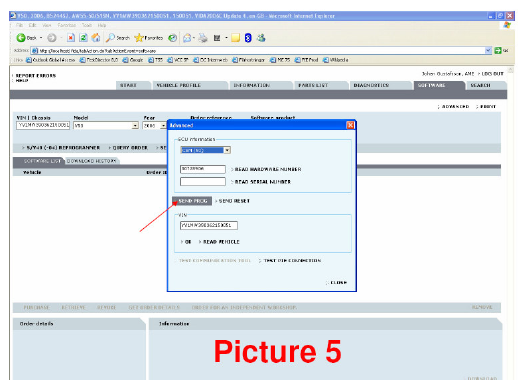The height and width of the screenshot is (389, 527).
Task: Click READ VEHICLE in the dialog
Action: tap(221, 242)
